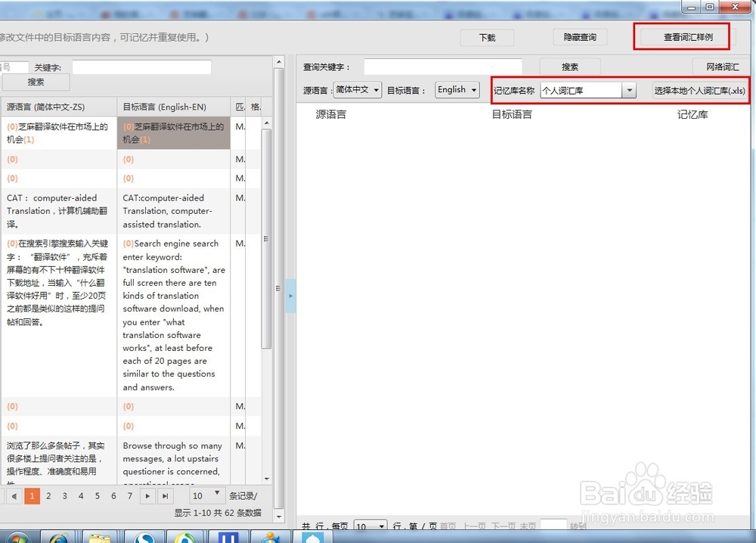The height and width of the screenshot is (543, 756).
Task: Go to the previous page with the left arrow icon
Action: (14, 496)
